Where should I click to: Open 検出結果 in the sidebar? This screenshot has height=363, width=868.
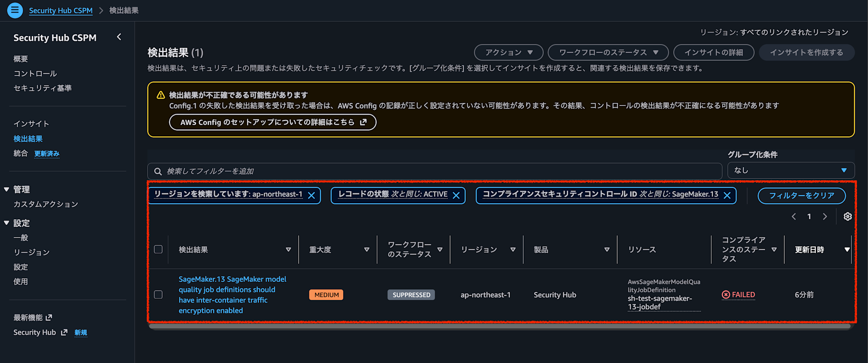point(28,139)
